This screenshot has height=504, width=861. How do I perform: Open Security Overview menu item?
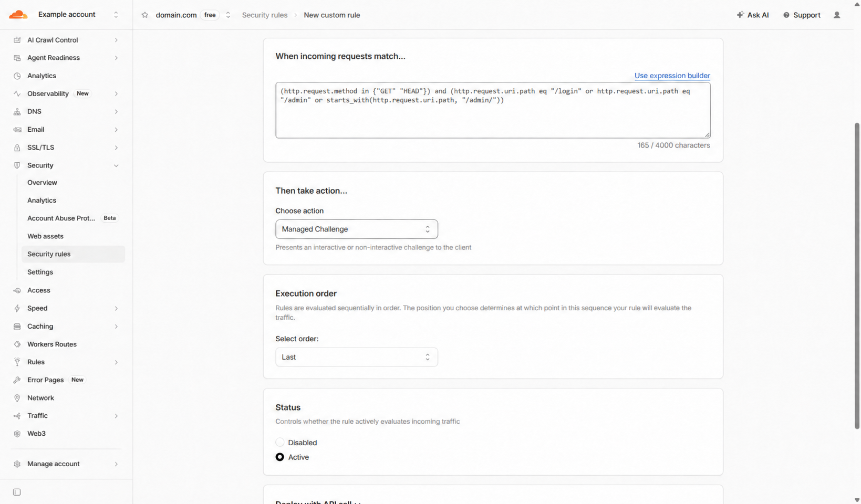click(42, 183)
